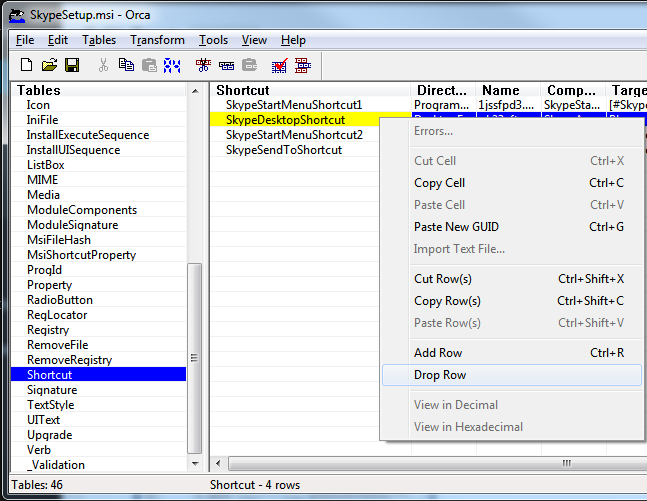Click the Direct... column header
The image size is (647, 501).
coord(443,90)
